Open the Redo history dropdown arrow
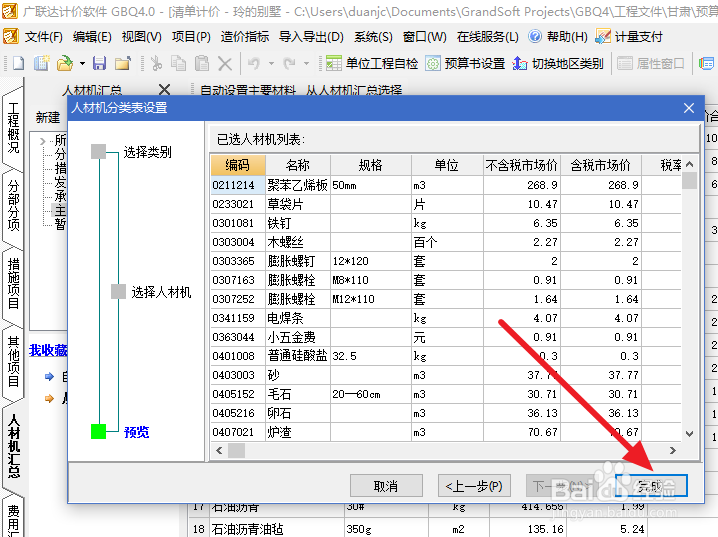 [306, 64]
